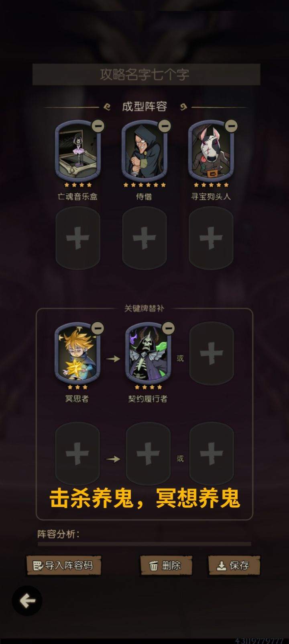The width and height of the screenshot is (289, 644).
Task: Select the 契约履行者 card portrait
Action: [x=148, y=354]
